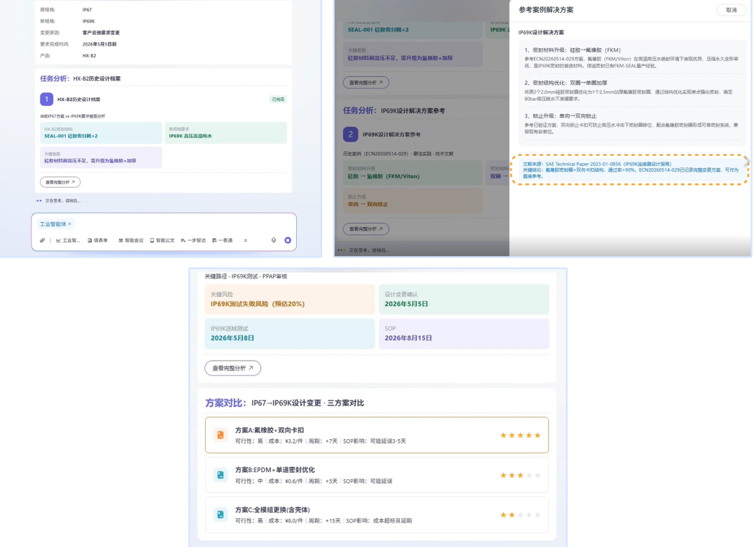
Task: Click the purple stop generation button
Action: point(288,240)
